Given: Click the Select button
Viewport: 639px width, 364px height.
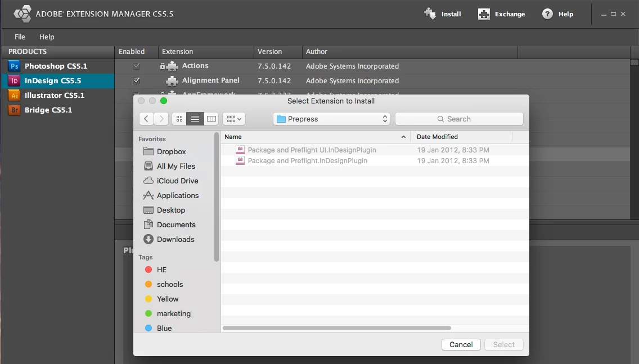Looking at the screenshot, I should click(x=503, y=344).
